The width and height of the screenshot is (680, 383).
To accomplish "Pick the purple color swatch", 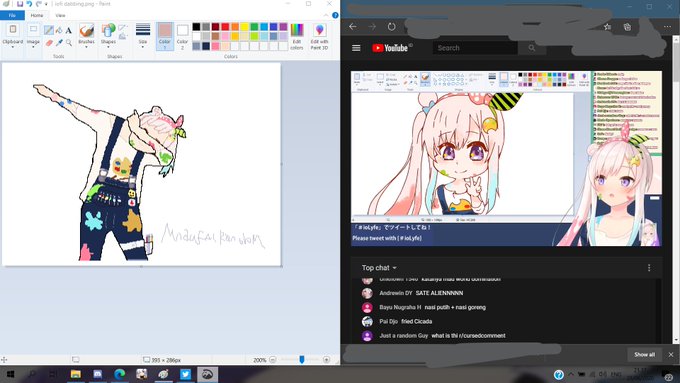I will coord(283,27).
